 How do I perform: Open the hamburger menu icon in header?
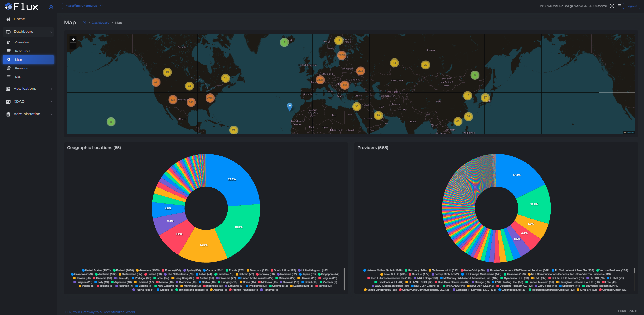pyautogui.click(x=619, y=6)
